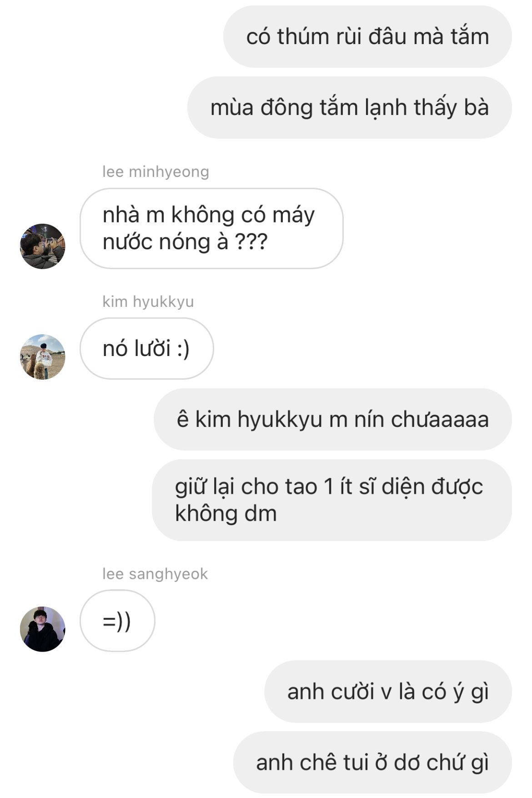
Task: Tap the word 'hyukkyu' in the outgoing message
Action: (x=280, y=420)
